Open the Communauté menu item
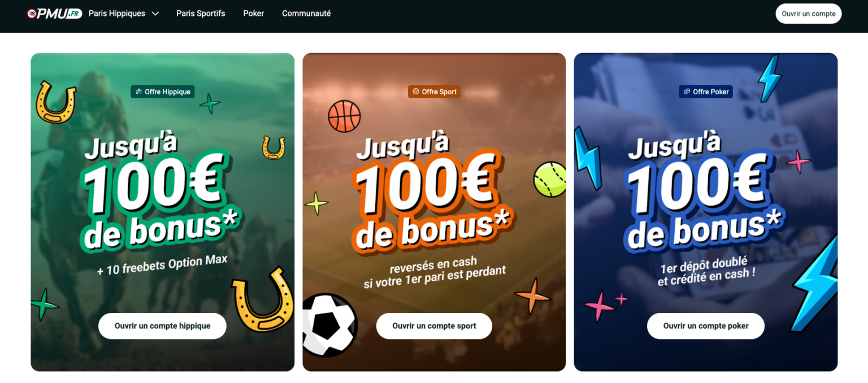This screenshot has width=868, height=383. pos(306,14)
